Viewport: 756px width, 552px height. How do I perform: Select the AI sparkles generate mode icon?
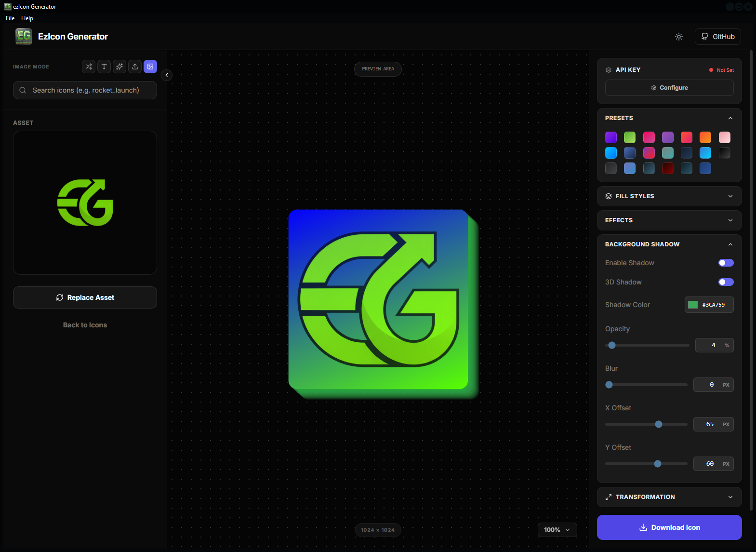pos(119,67)
